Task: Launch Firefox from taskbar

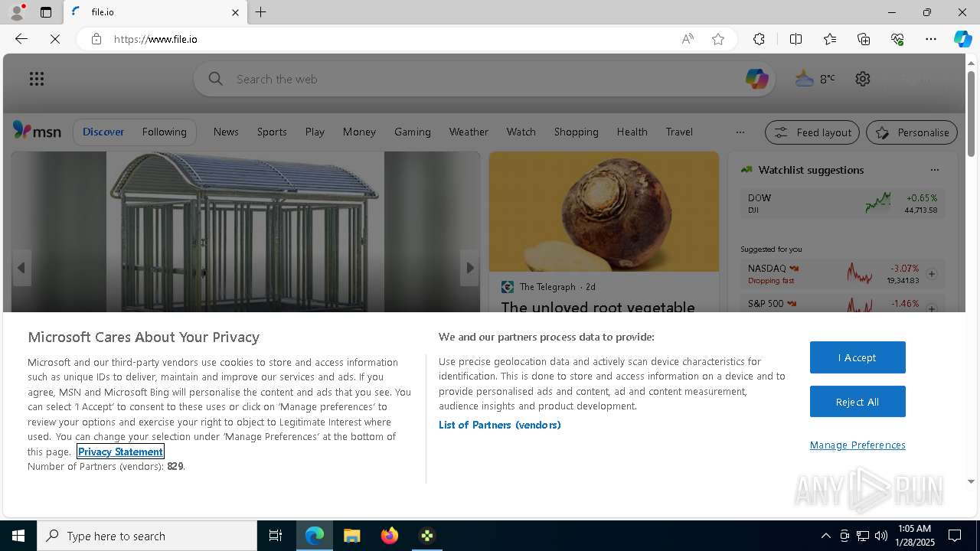Action: coord(390,536)
